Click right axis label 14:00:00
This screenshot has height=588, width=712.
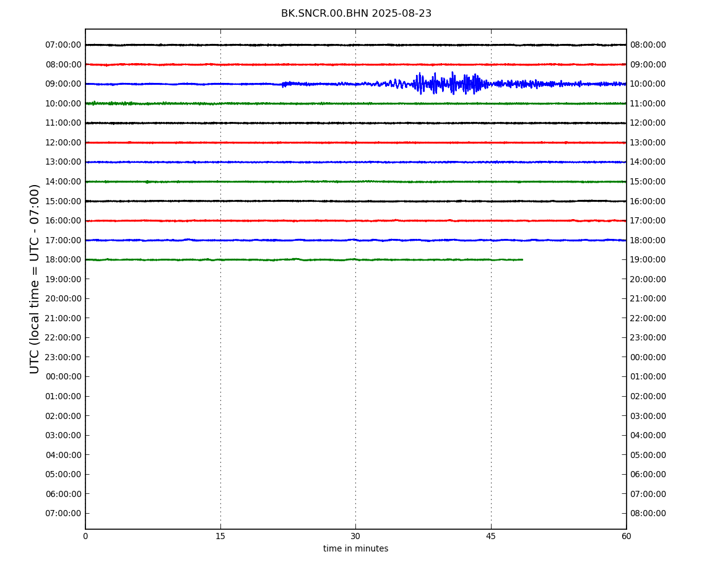[x=648, y=162]
